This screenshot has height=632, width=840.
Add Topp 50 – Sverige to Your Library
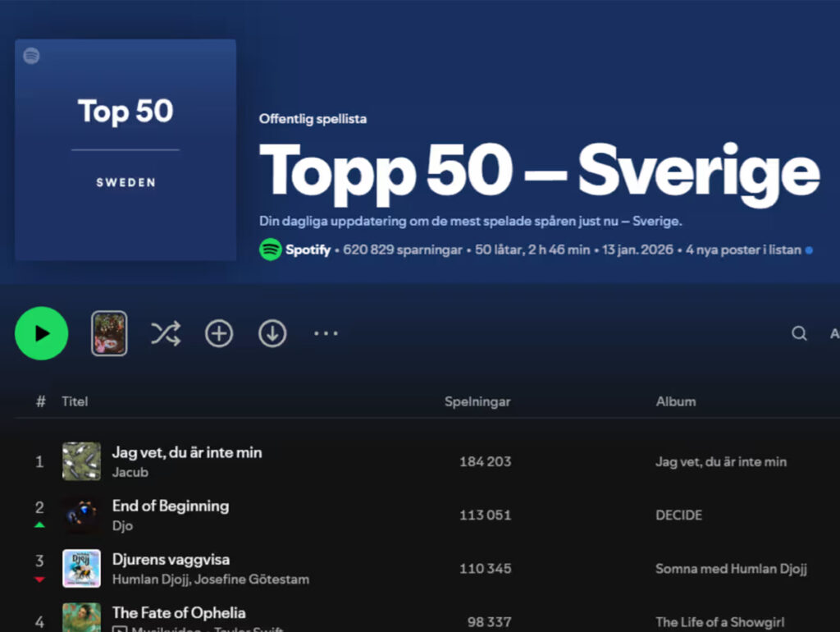tap(218, 333)
